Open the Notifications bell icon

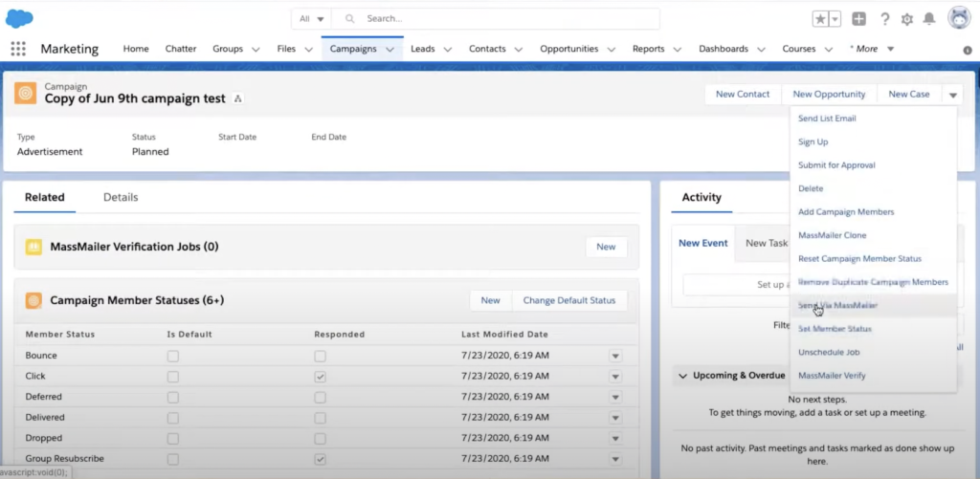click(x=929, y=19)
